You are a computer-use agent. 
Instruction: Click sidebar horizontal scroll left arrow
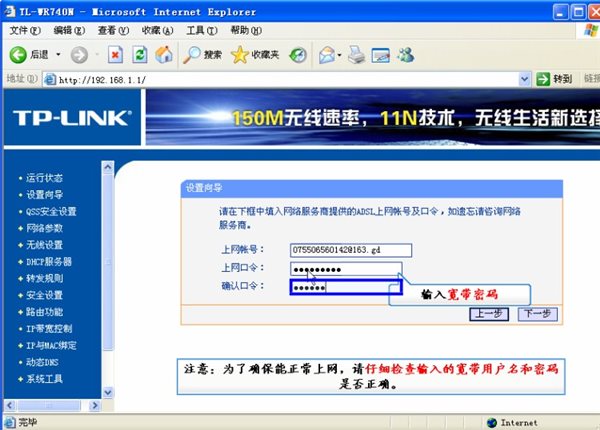pyautogui.click(x=10, y=405)
